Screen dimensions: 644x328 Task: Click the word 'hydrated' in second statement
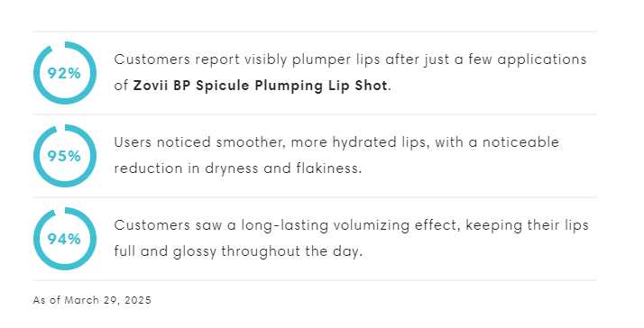pyautogui.click(x=365, y=143)
